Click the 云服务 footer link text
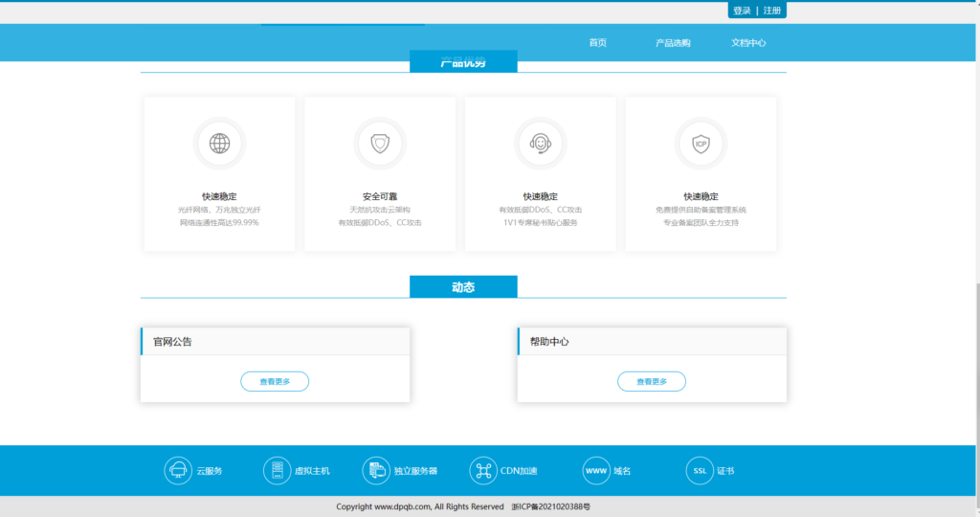Viewport: 980px width, 517px height. (210, 471)
